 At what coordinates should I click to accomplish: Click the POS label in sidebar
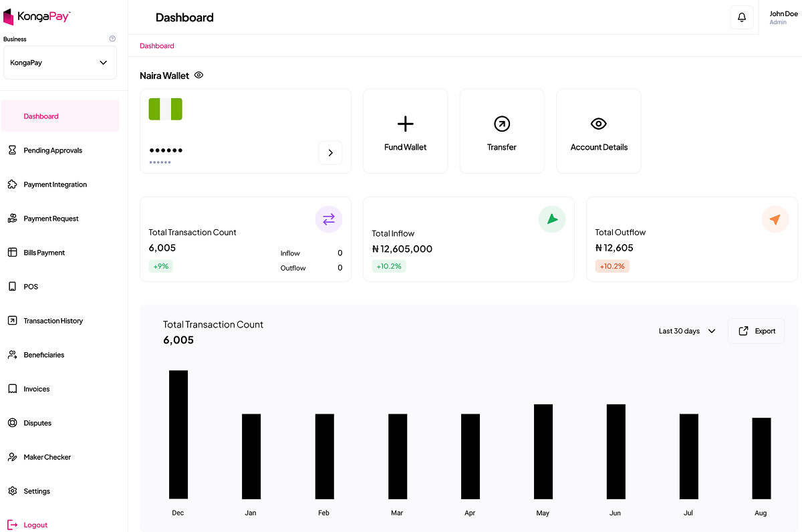pyautogui.click(x=31, y=287)
